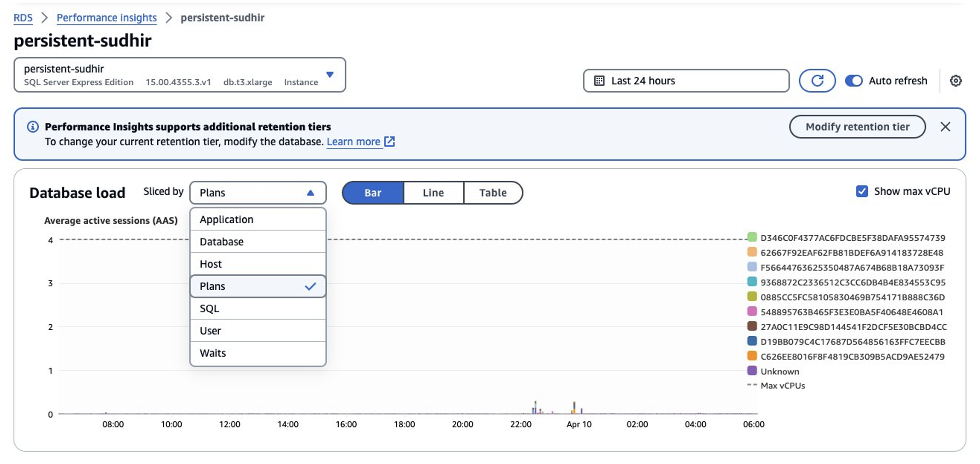This screenshot has width=980, height=464.
Task: Click legend entry 0885CC5FC58105830469B754171B888C36D
Action: pos(853,297)
